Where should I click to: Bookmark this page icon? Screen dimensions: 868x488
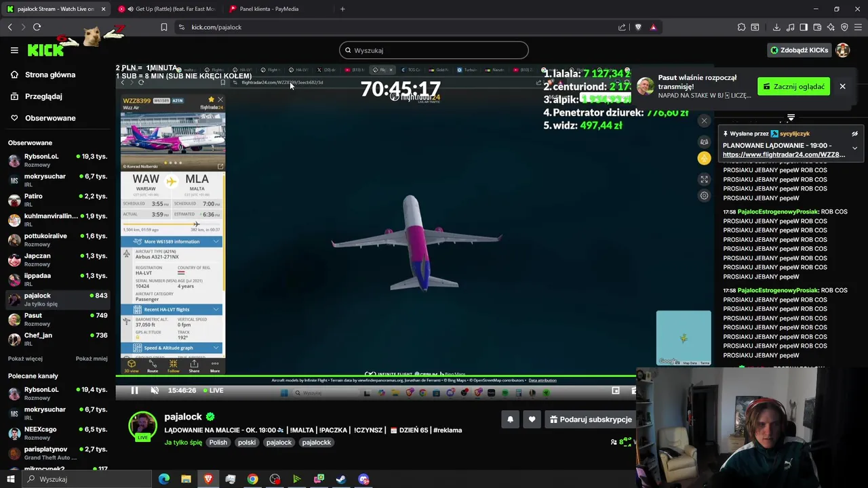click(x=163, y=27)
